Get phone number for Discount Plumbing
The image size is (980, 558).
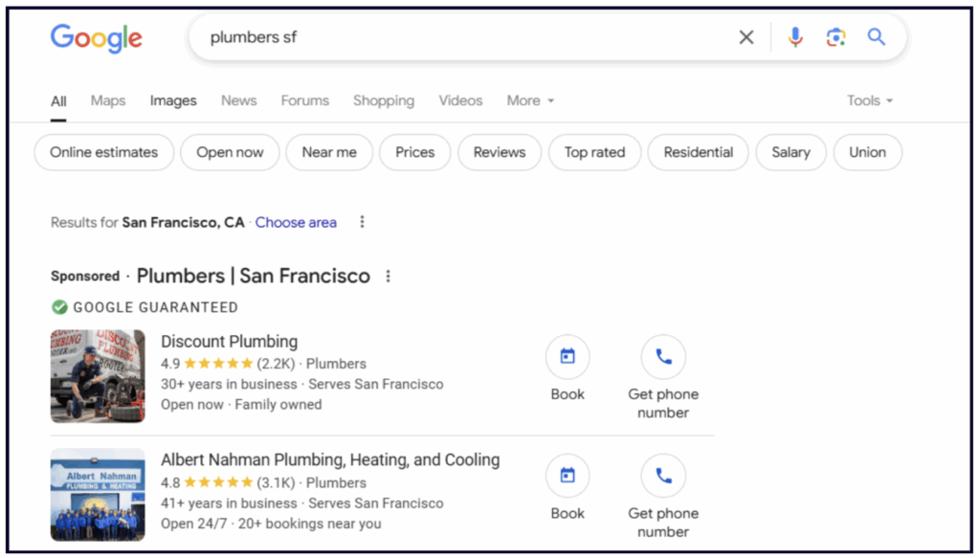[x=663, y=357]
